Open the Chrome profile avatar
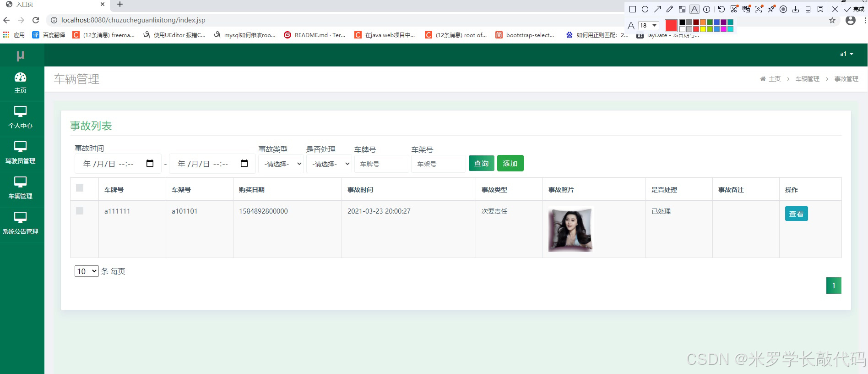 click(851, 20)
